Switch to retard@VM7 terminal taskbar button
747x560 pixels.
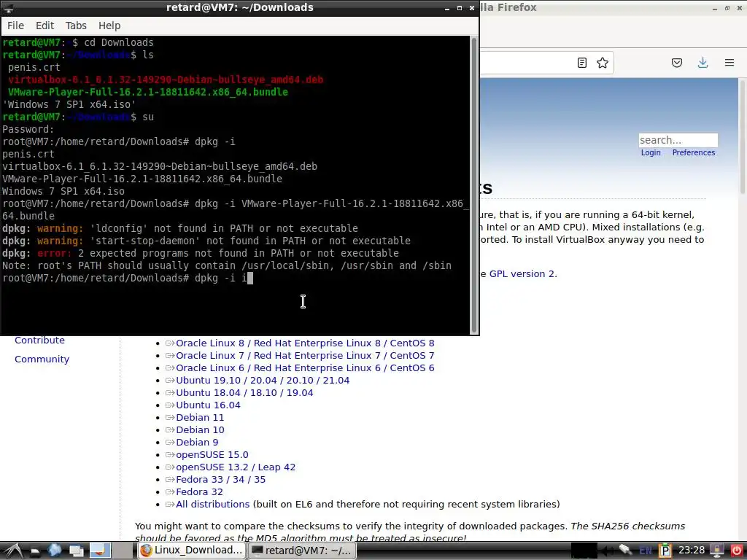coord(302,551)
